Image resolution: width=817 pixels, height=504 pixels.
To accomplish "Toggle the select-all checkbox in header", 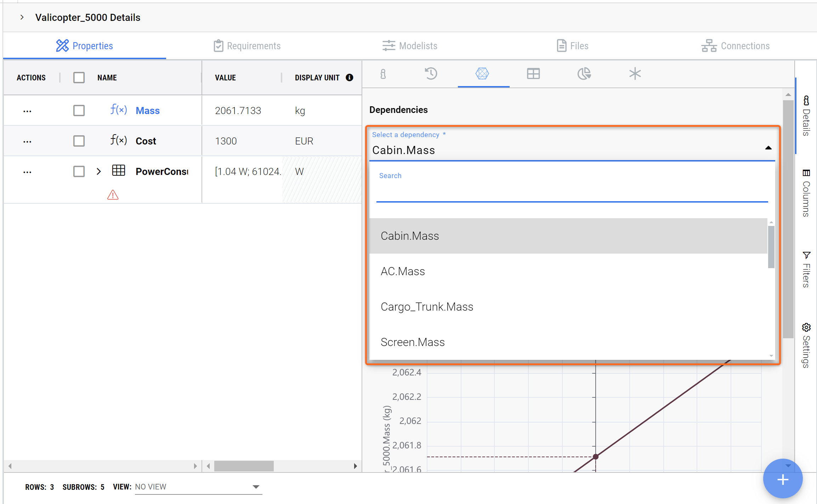I will coord(79,78).
